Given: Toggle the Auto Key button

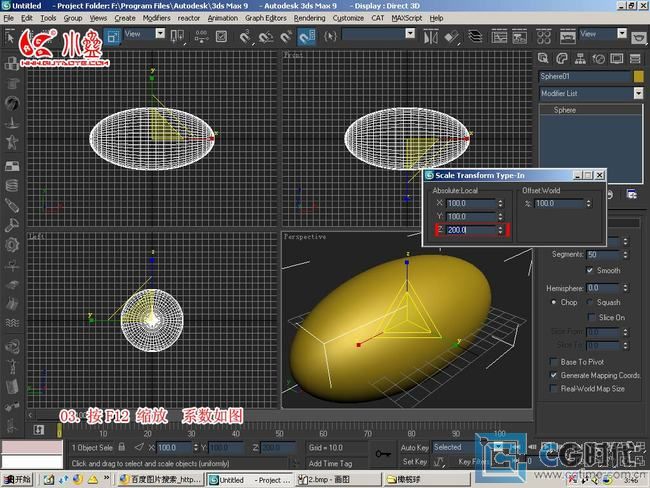Looking at the screenshot, I should click(x=414, y=447).
